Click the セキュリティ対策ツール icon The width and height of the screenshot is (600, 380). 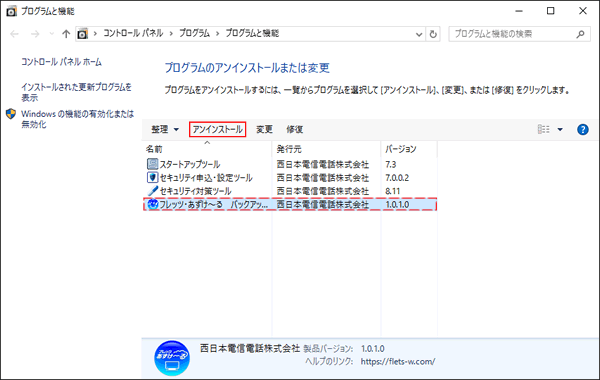pos(152,191)
